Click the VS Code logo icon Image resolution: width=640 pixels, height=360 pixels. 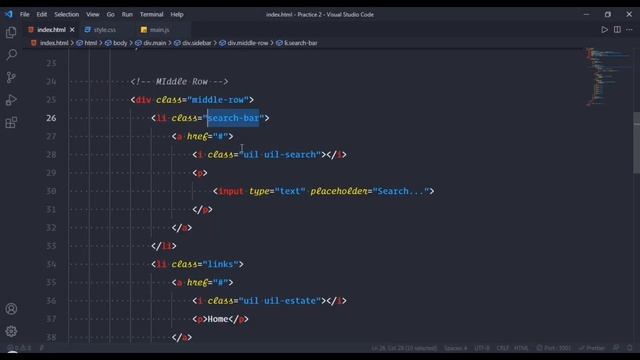coord(9,14)
